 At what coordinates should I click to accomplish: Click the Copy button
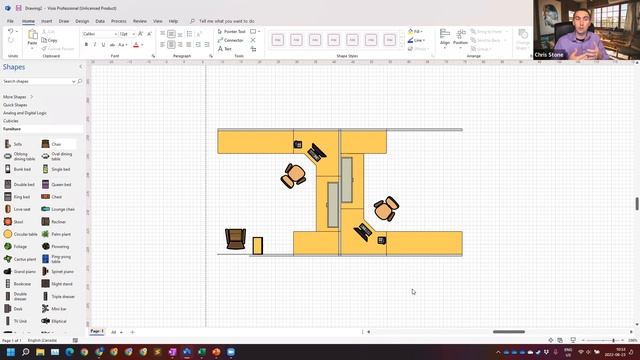pos(49,40)
